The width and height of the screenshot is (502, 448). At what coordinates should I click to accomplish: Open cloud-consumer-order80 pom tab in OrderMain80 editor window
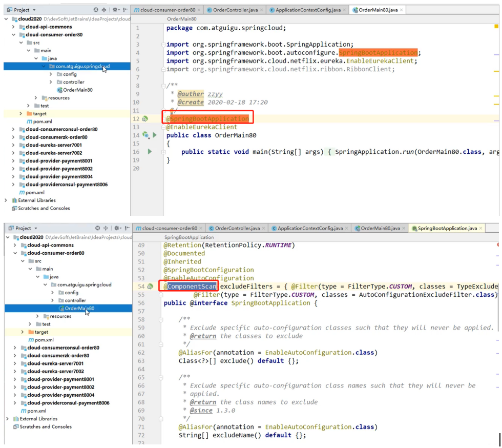tap(167, 10)
